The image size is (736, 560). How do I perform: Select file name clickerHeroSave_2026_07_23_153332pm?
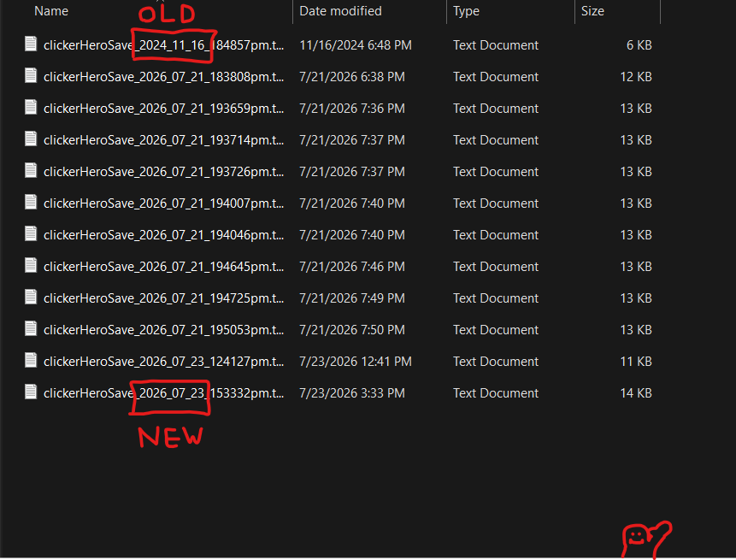point(163,393)
